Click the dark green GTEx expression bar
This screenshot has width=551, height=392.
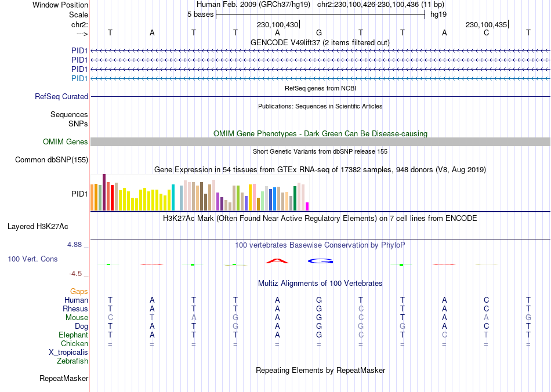pyautogui.click(x=295, y=198)
